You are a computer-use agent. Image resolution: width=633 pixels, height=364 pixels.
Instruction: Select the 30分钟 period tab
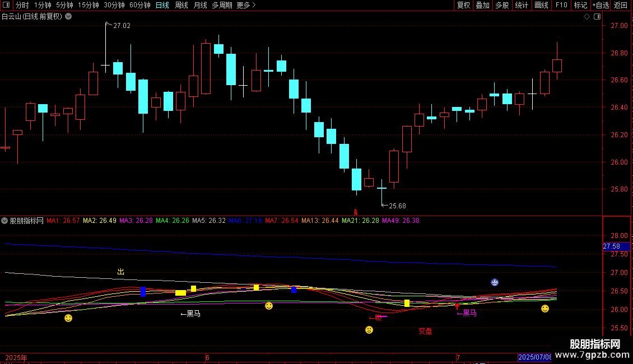[114, 5]
